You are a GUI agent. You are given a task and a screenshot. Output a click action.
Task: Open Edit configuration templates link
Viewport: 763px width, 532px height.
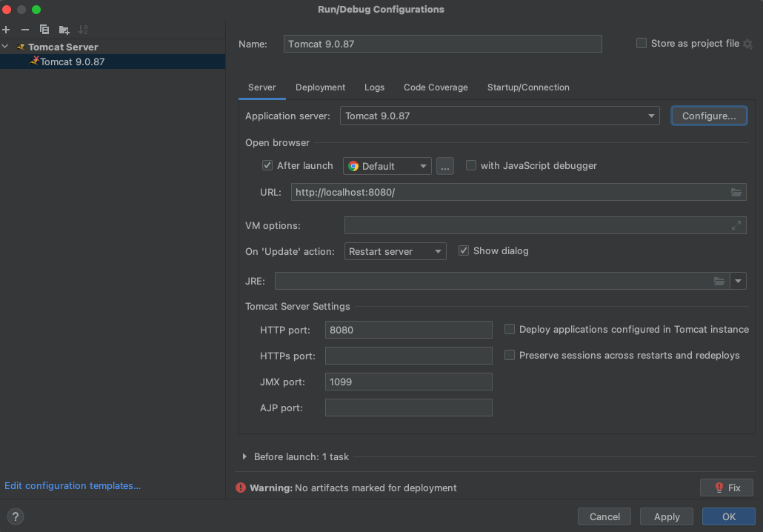[73, 486]
